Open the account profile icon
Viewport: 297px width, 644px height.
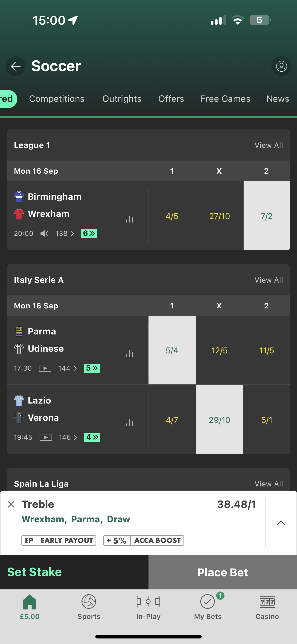click(x=281, y=66)
